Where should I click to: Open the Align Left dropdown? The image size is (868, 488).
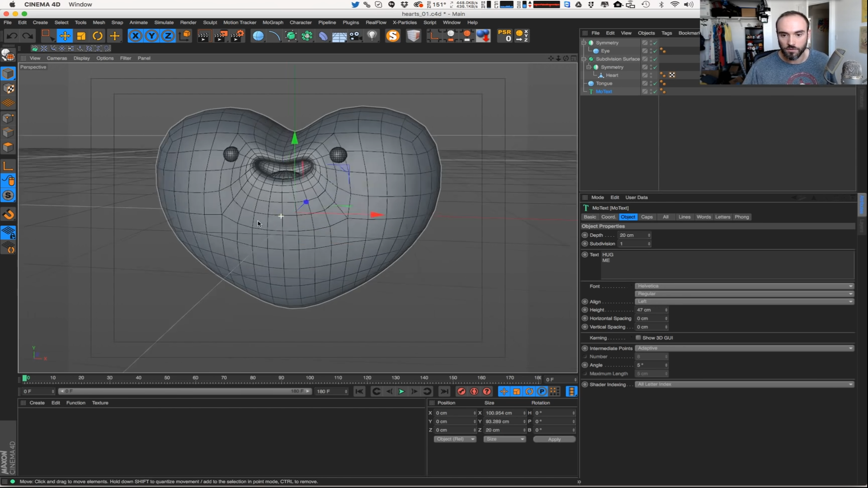745,302
